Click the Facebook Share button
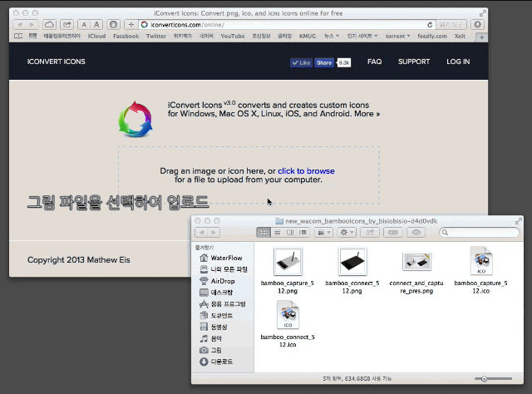The width and height of the screenshot is (532, 394). pyautogui.click(x=324, y=63)
